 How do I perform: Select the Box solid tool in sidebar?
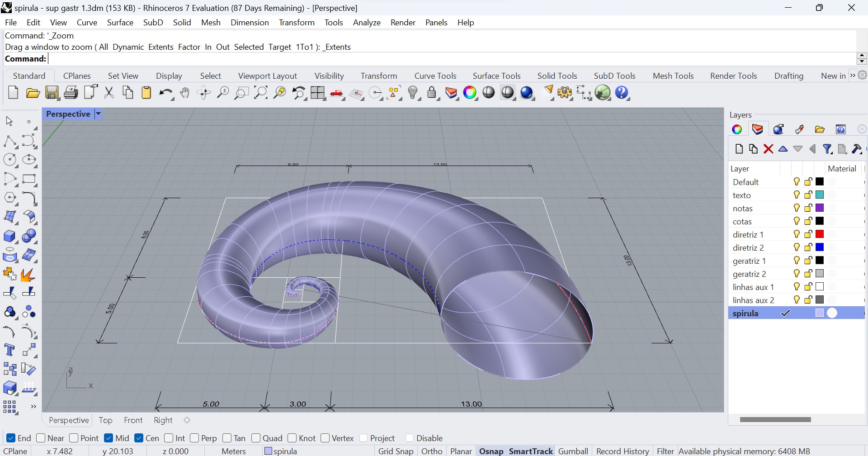(9, 236)
